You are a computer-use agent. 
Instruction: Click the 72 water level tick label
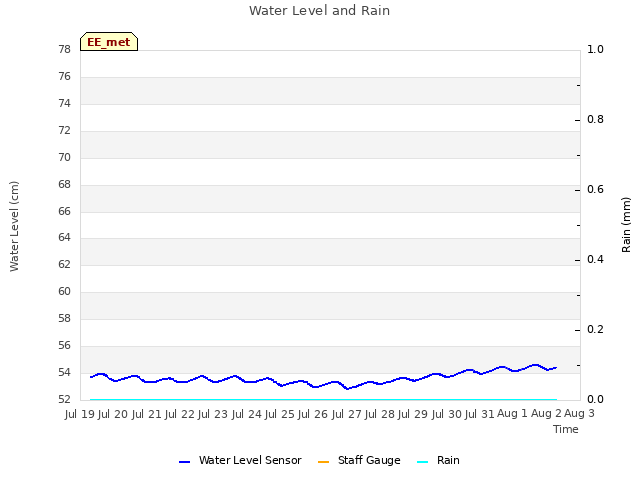[x=64, y=130]
